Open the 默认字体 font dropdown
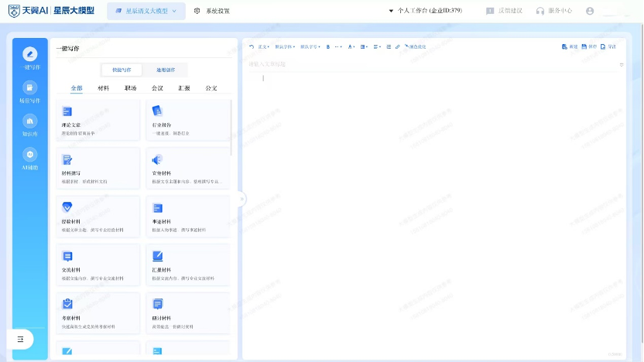The height and width of the screenshot is (362, 644). pos(286,46)
